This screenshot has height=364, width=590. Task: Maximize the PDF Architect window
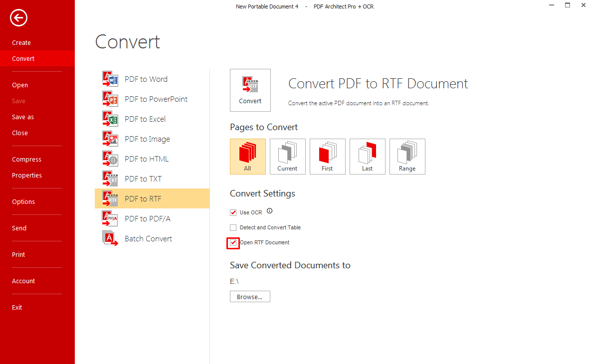[x=568, y=5]
